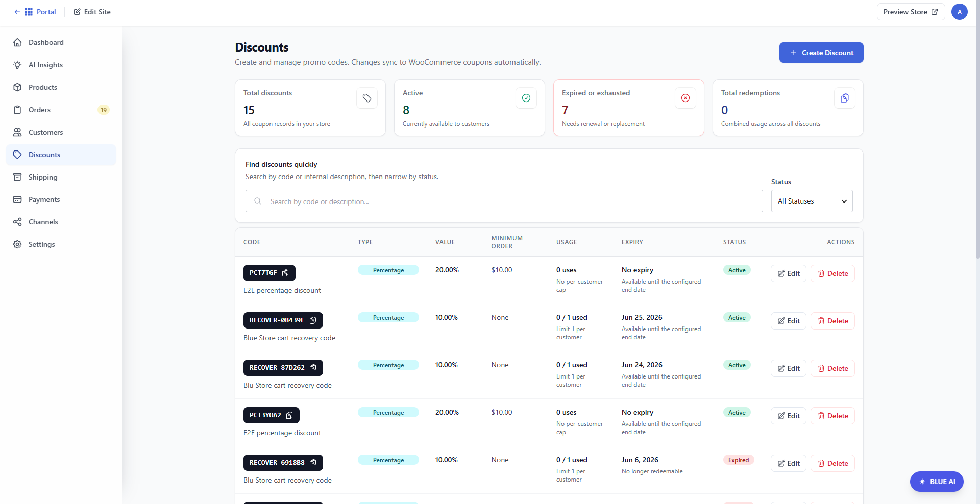This screenshot has height=504, width=980.
Task: Open the BLUE AI assistant
Action: pos(937,482)
